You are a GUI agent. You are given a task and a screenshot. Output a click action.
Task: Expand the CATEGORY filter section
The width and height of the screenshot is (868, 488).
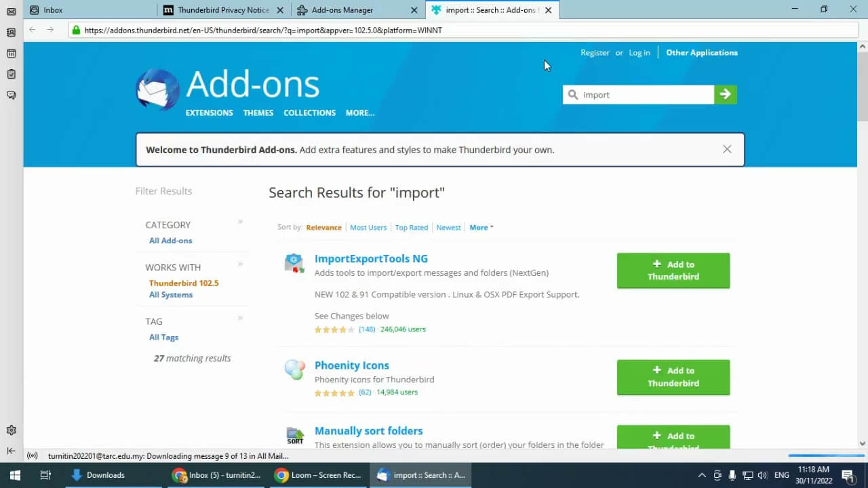click(x=240, y=222)
